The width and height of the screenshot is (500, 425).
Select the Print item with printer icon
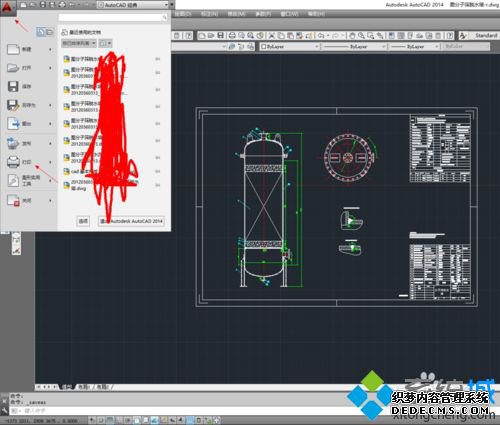[29, 162]
